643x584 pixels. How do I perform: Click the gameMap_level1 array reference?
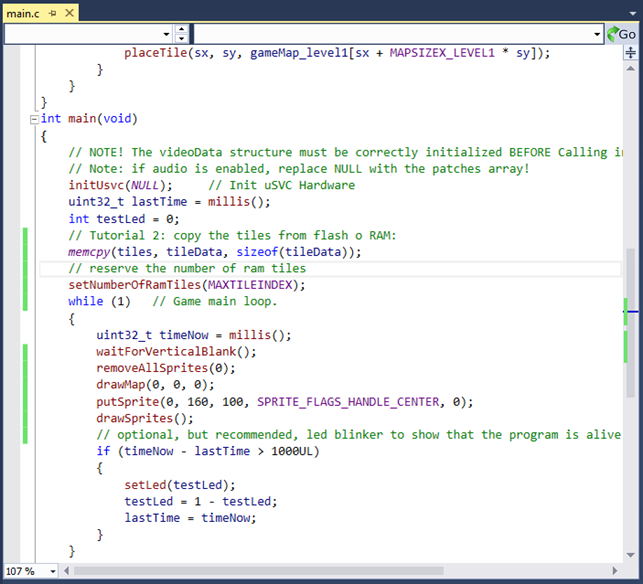click(x=299, y=53)
